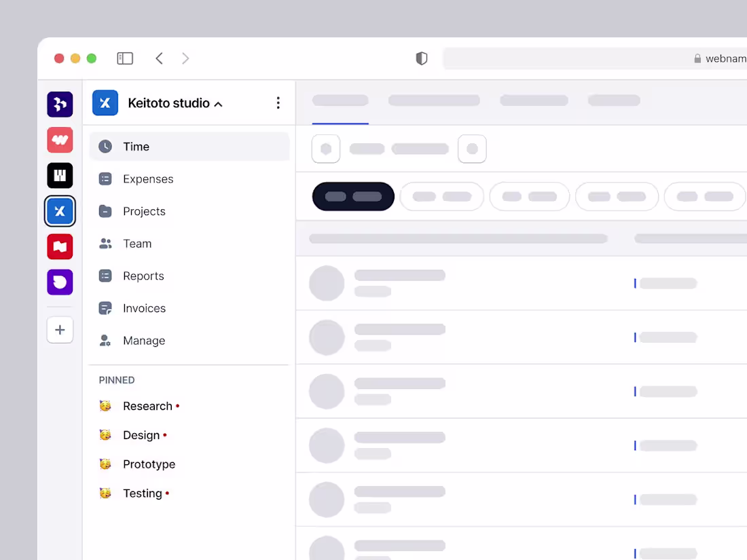Open the red flag workspace icon
Viewport: 747px width, 560px height.
(60, 246)
